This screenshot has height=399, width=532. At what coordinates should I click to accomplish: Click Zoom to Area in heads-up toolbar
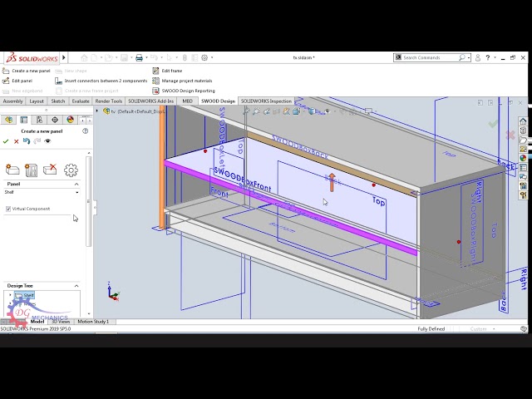click(x=256, y=111)
